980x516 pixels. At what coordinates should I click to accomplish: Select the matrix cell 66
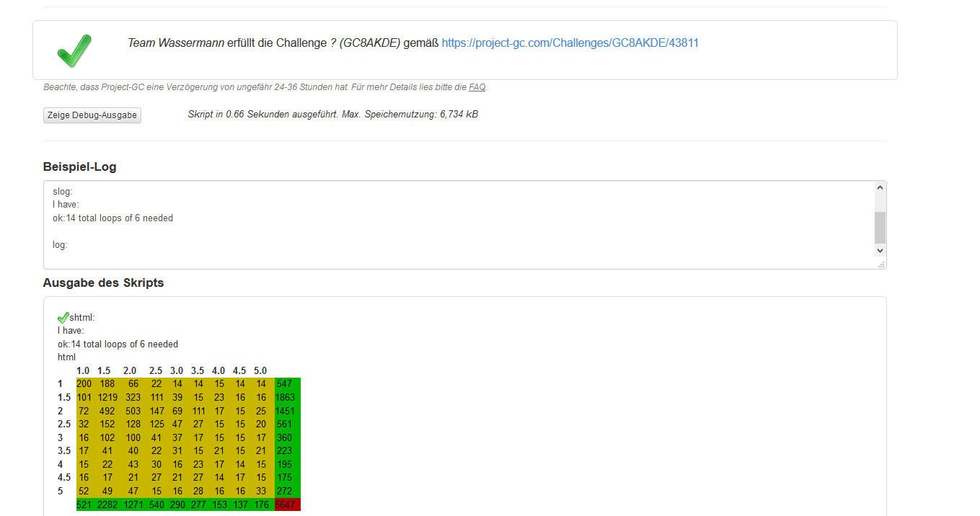(133, 384)
